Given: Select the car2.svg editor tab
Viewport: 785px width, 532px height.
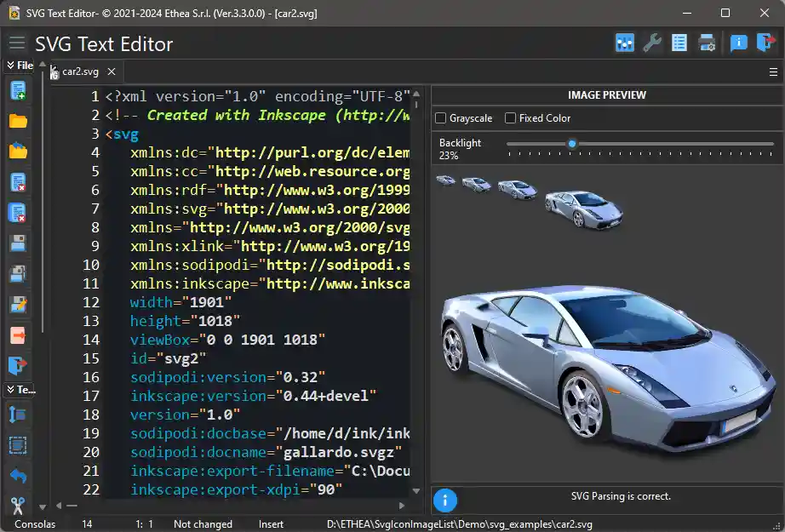Looking at the screenshot, I should [80, 72].
